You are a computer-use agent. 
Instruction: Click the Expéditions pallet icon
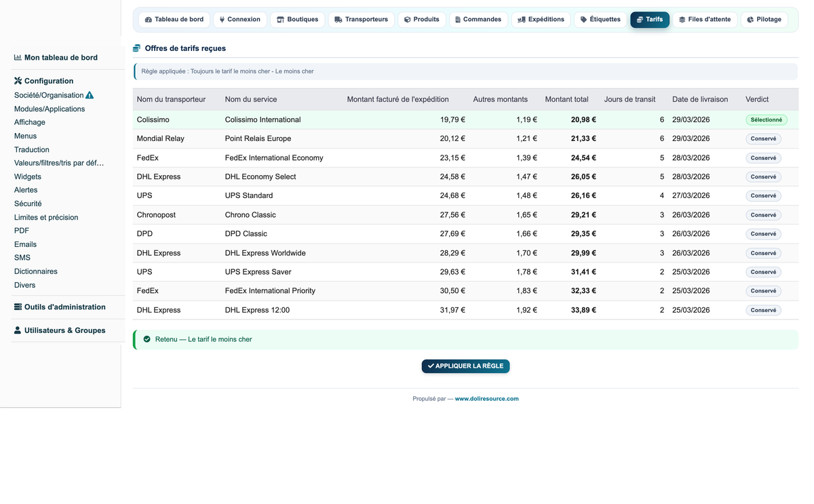point(522,20)
